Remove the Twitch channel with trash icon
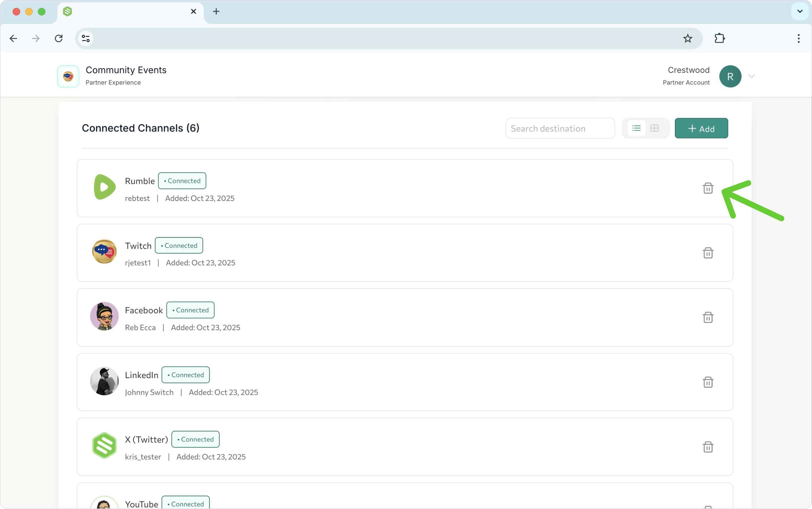 pyautogui.click(x=708, y=253)
